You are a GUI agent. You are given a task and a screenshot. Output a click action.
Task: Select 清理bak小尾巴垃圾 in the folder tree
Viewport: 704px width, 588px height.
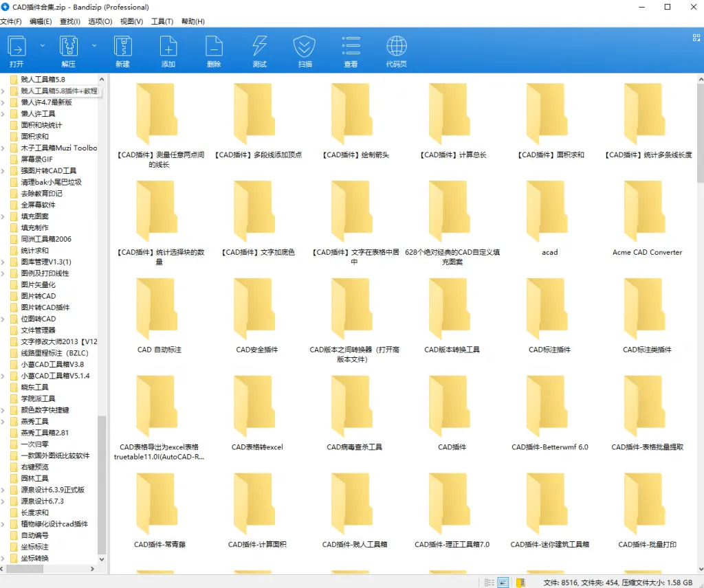coord(51,182)
